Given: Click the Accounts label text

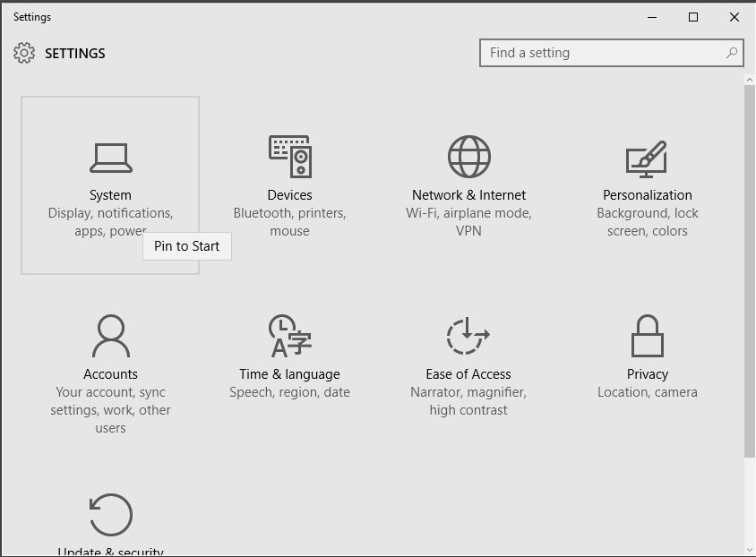Looking at the screenshot, I should [110, 374].
